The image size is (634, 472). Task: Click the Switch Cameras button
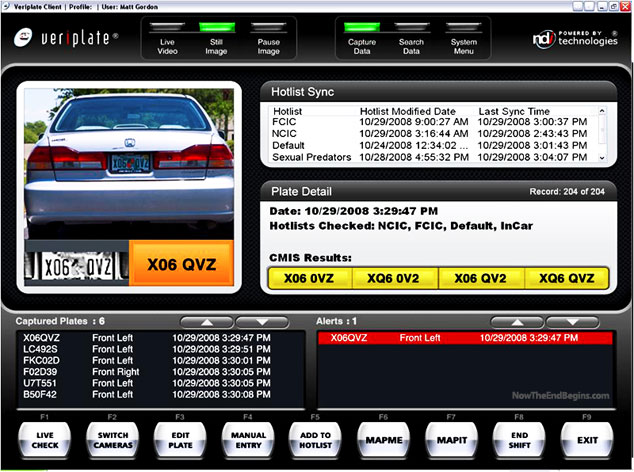click(x=111, y=438)
